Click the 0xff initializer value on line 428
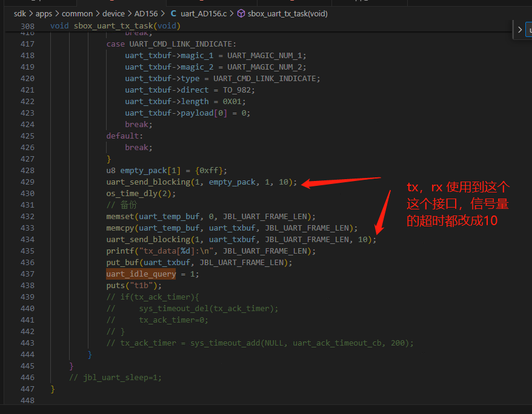The height and width of the screenshot is (414, 532). tap(208, 171)
